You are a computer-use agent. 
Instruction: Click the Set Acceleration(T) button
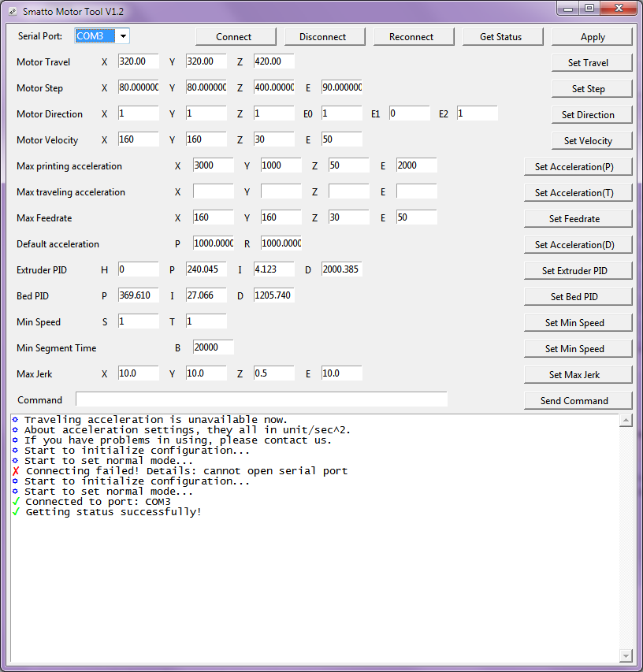578,193
